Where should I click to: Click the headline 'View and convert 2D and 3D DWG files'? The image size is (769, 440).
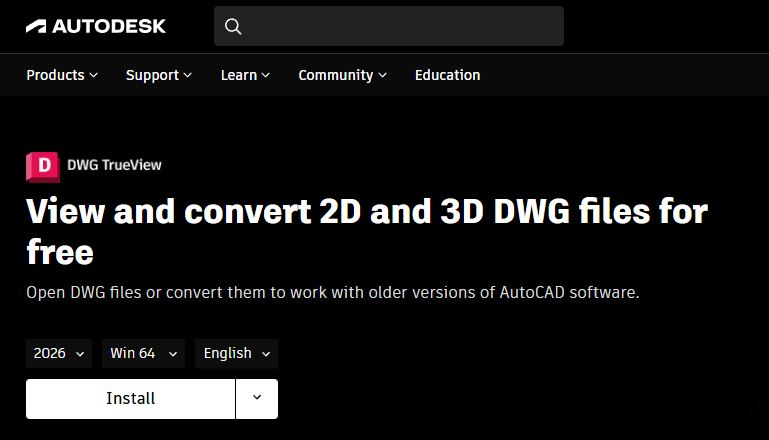click(x=367, y=232)
